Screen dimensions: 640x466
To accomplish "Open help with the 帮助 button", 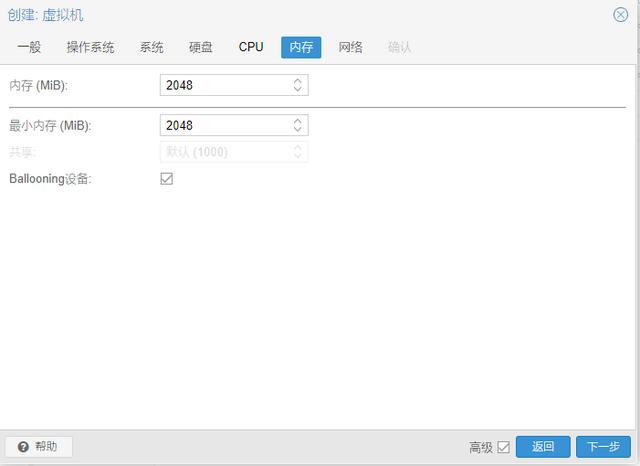I will coord(39,447).
